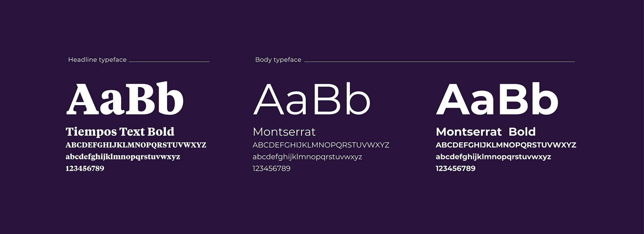Screen dimensions: 644x234
Task: Select the light Montserrat 'AaBb' specimen
Action: click(312, 99)
